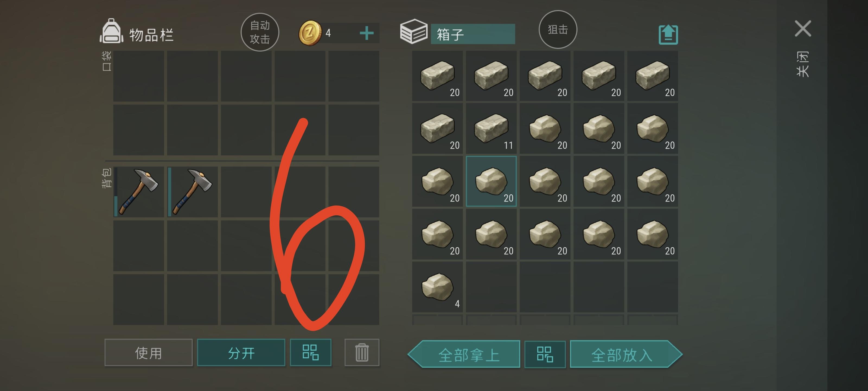
Task: Select the first hatchet in the backpack
Action: point(139,192)
